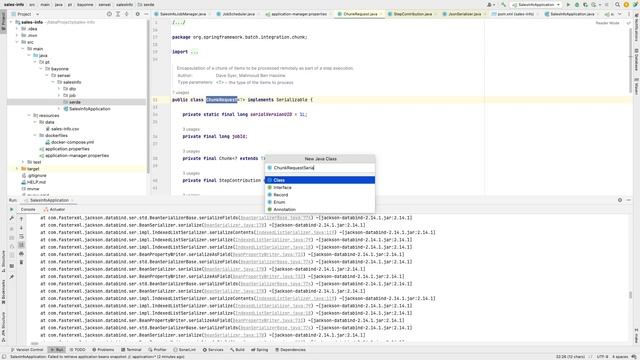Click the orange avatar icon at top right
Screen dimensions: 640x360
626,4
